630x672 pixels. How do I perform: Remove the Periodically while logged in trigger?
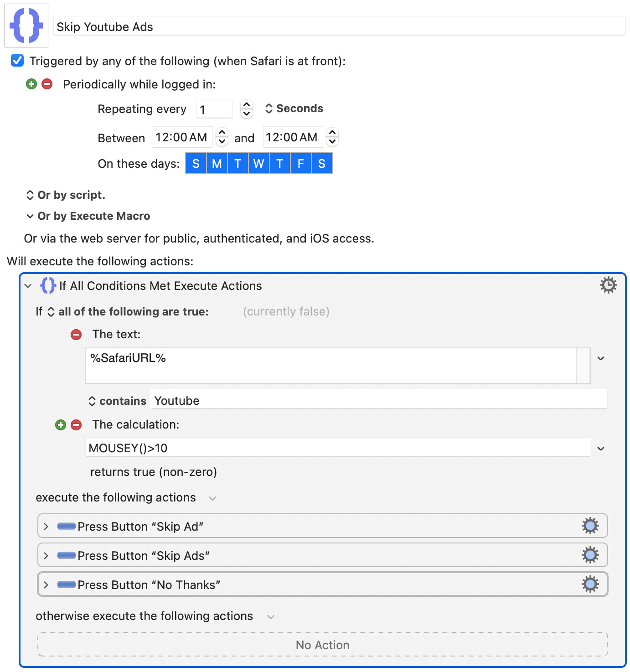point(47,84)
